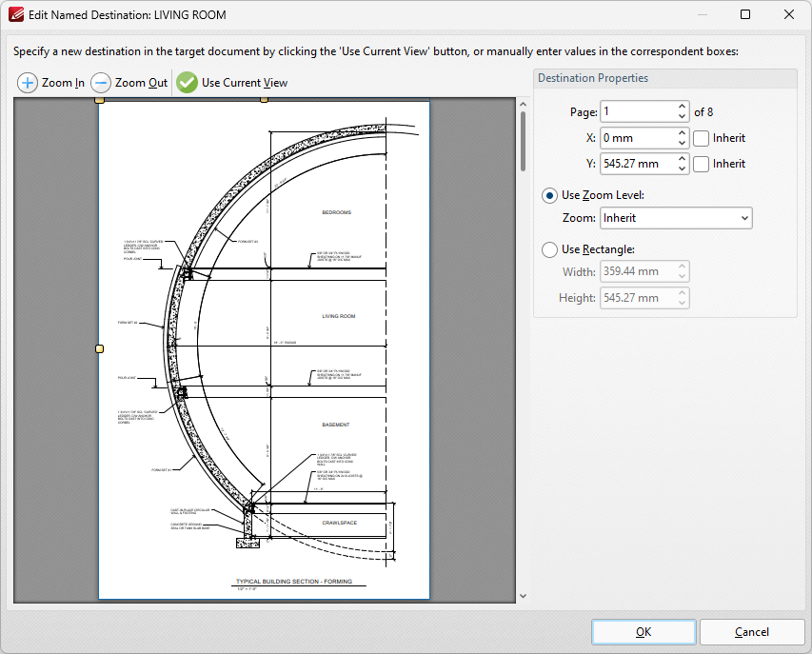
Task: Click the top-middle handle of page selection
Action: point(264,99)
